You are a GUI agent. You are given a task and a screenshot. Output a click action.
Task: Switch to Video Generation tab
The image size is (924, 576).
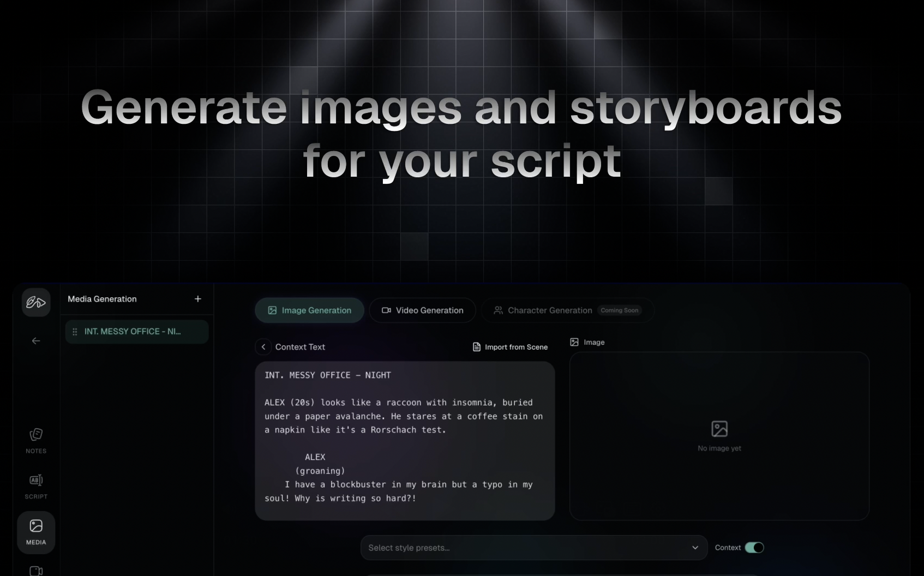pyautogui.click(x=422, y=310)
